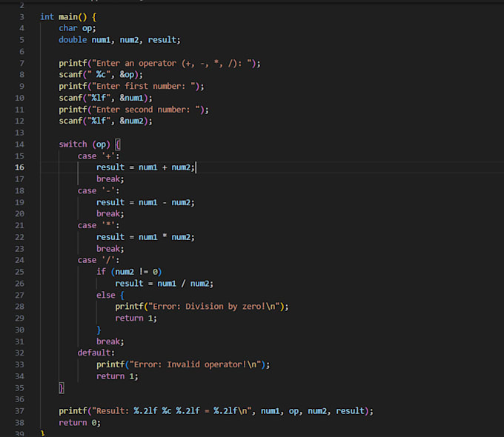Screen dimensions: 504x437
Task: Click the 'else {' keyword line
Action: tap(110, 296)
